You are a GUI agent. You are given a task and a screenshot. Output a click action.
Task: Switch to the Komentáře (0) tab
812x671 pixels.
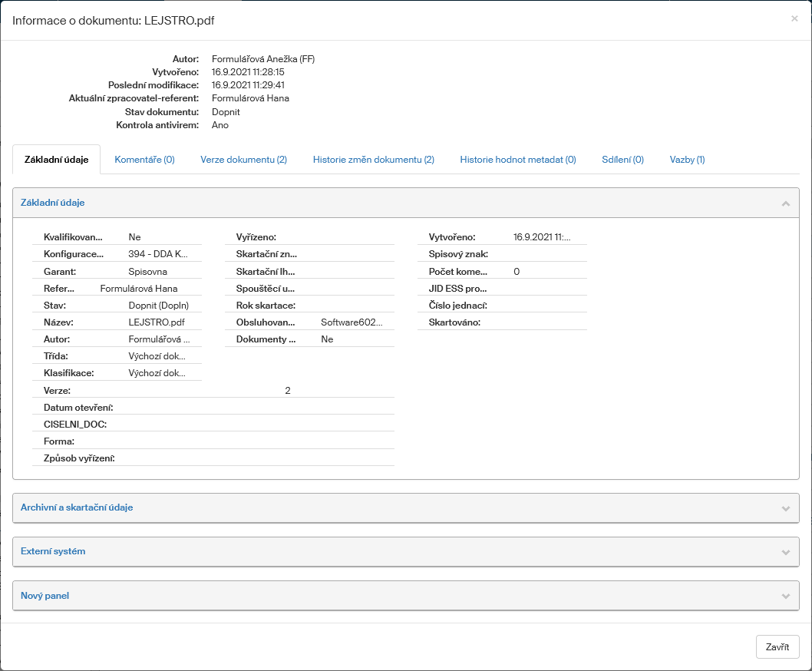(x=144, y=160)
